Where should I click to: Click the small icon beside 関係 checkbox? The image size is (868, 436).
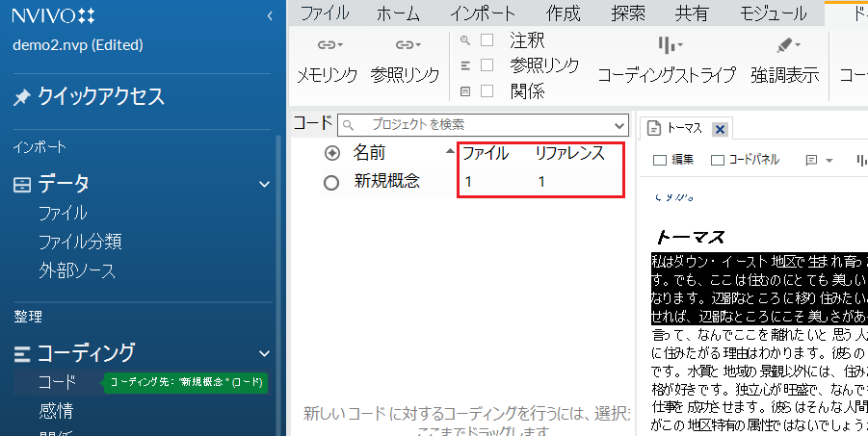465,91
